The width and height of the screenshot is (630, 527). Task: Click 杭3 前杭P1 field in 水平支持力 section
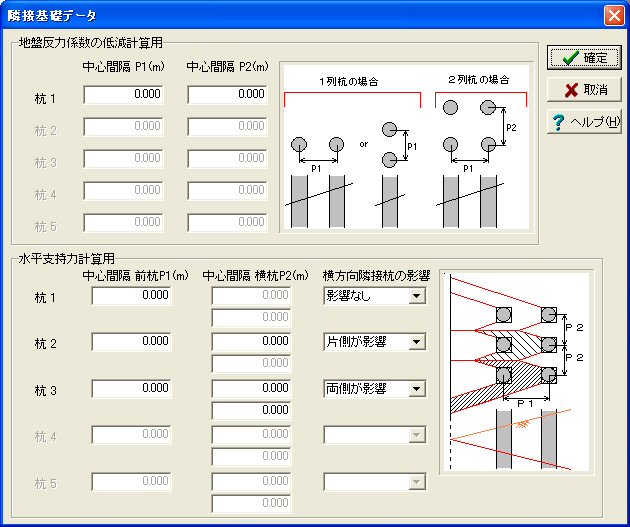(131, 389)
